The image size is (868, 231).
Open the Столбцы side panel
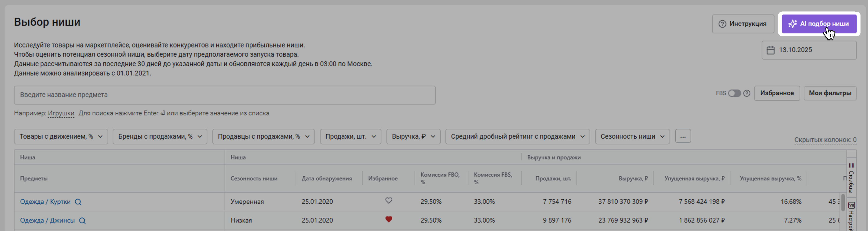click(851, 177)
